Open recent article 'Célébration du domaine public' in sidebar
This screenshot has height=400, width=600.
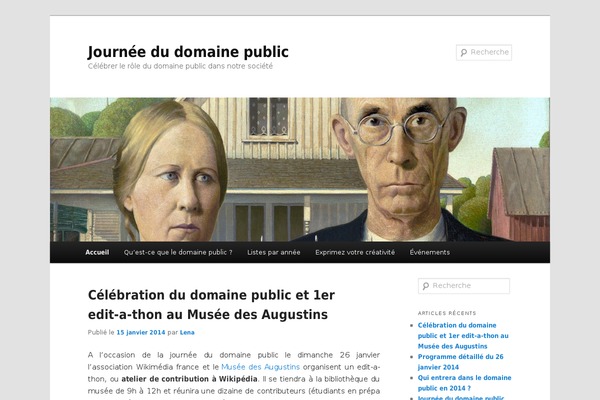click(463, 336)
